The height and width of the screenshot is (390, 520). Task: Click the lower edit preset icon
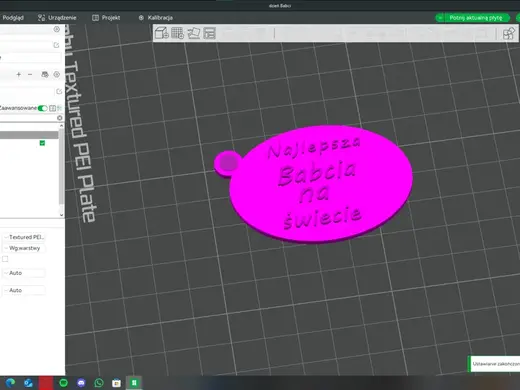click(59, 91)
